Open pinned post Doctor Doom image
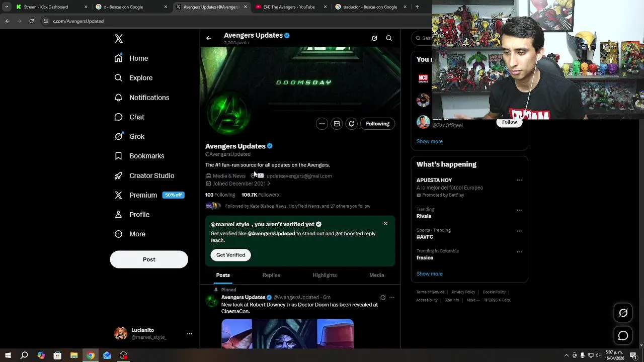The width and height of the screenshot is (644, 362). click(x=287, y=333)
